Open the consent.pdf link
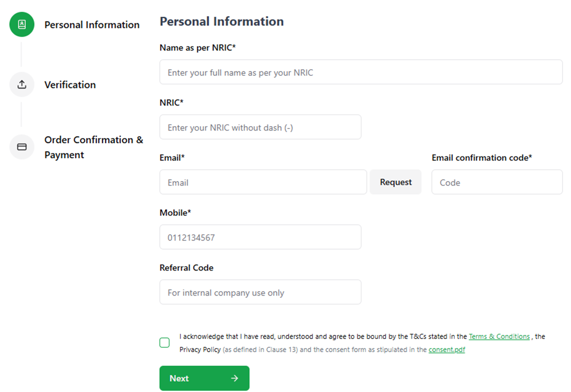The image size is (571, 392). [x=447, y=350]
